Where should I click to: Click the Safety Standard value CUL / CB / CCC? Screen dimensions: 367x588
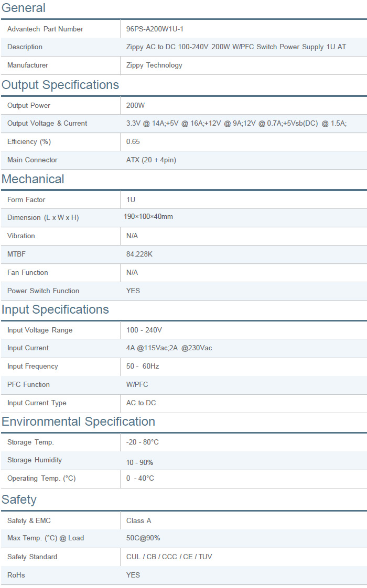tap(169, 557)
